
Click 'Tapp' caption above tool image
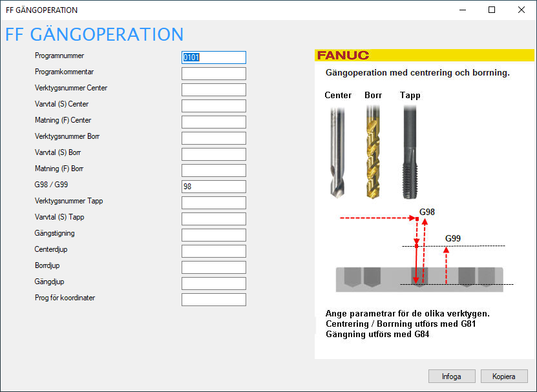pos(410,96)
